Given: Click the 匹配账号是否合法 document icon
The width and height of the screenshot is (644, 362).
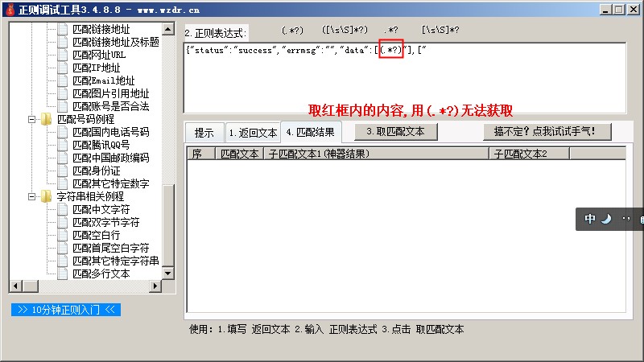Looking at the screenshot, I should (63, 106).
